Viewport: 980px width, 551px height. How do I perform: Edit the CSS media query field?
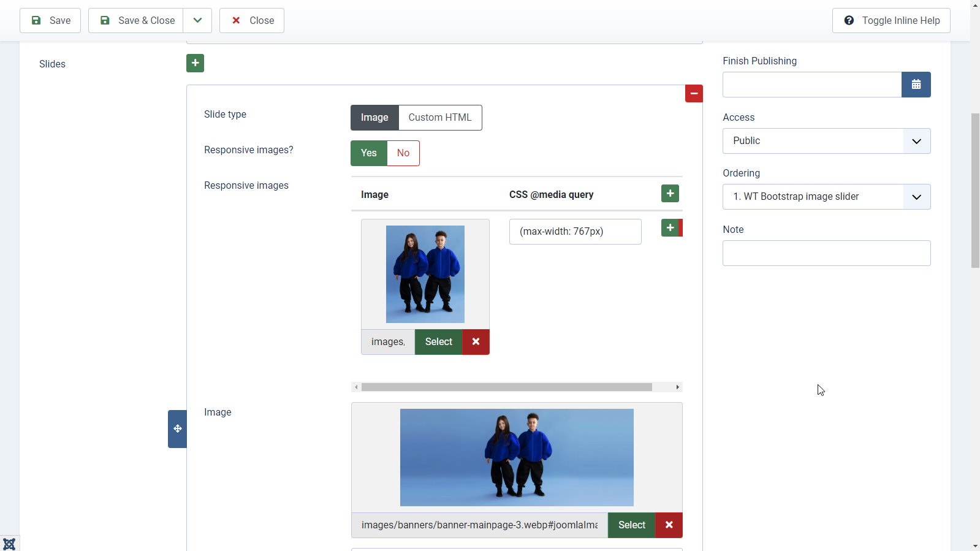[575, 232]
